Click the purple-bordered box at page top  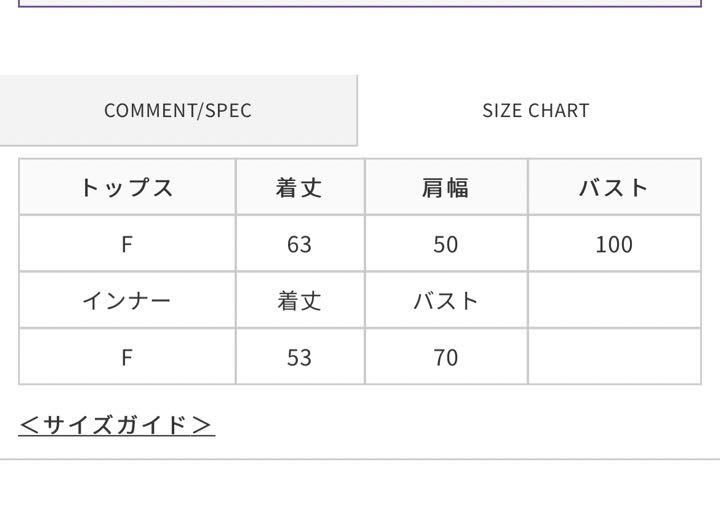(360, 3)
